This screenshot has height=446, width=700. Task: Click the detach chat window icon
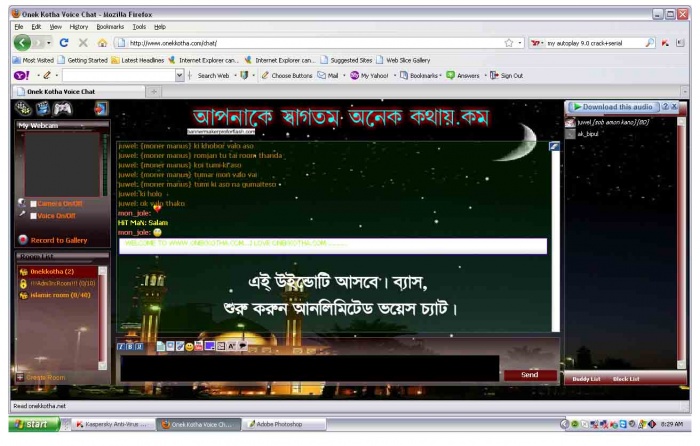[x=554, y=146]
